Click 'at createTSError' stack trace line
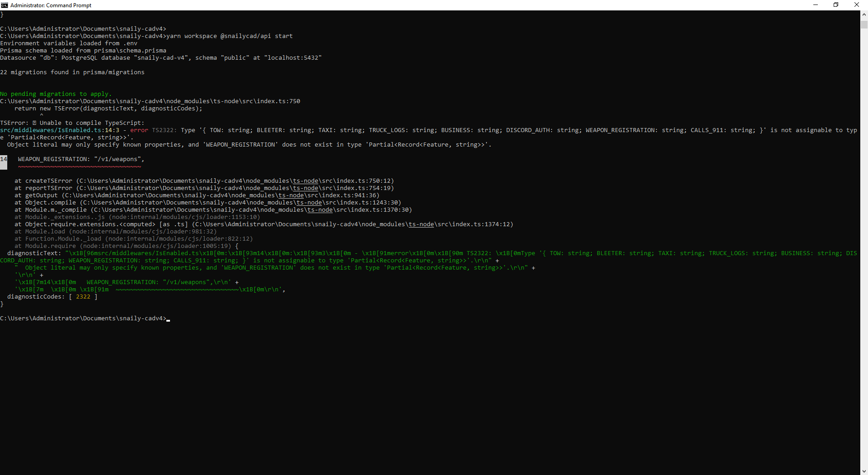 pos(204,181)
